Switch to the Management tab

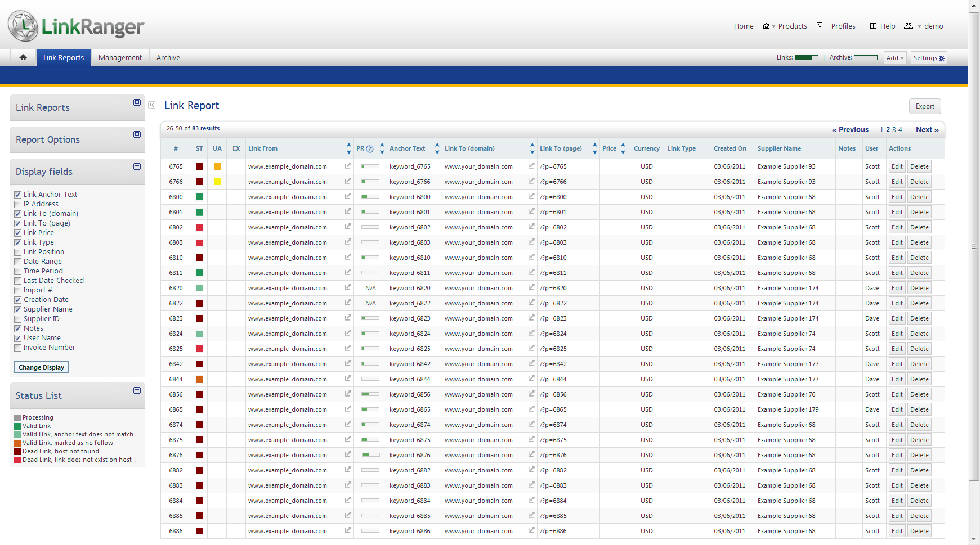[120, 58]
